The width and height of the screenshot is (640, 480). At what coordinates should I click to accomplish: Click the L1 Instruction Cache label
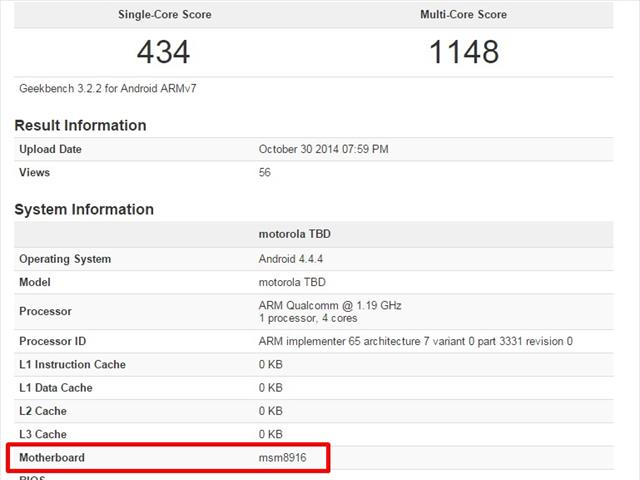pyautogui.click(x=72, y=364)
